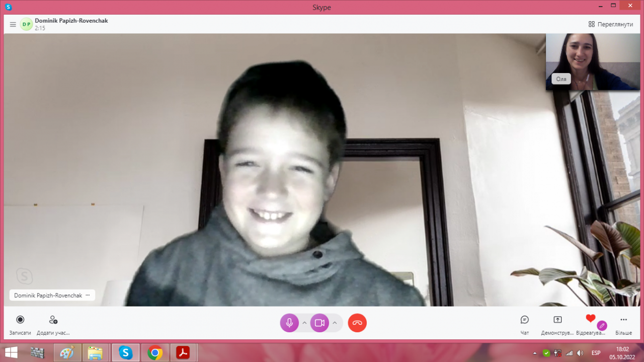The height and width of the screenshot is (362, 644).
Task: Open options next to Dominik name label
Action: tap(88, 296)
